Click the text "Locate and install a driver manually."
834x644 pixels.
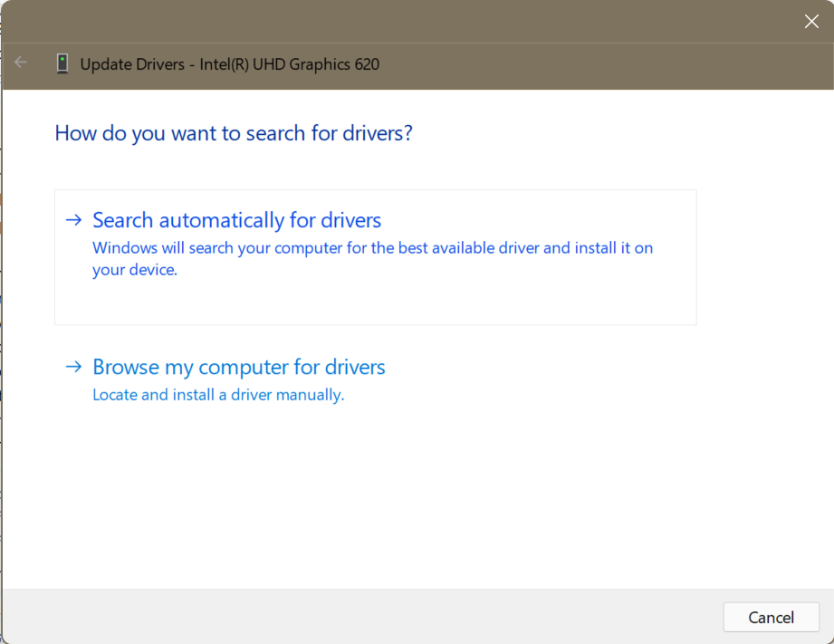coord(218,395)
